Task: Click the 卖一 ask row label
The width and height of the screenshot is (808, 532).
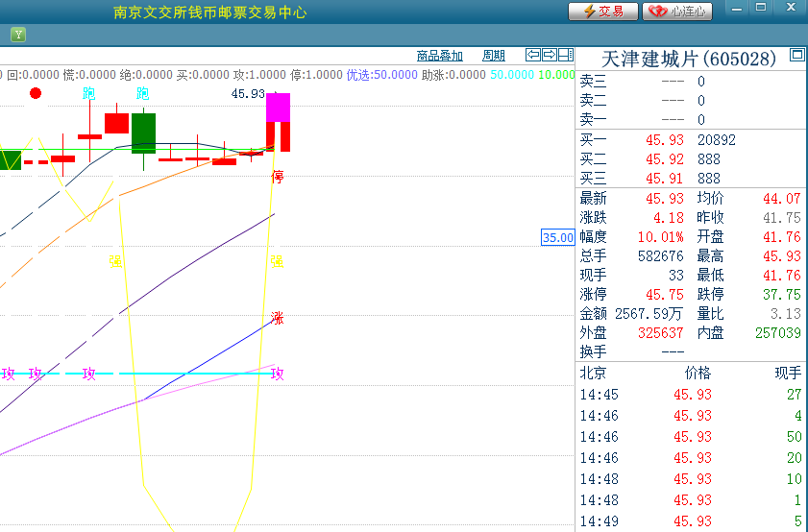Action: (x=593, y=120)
